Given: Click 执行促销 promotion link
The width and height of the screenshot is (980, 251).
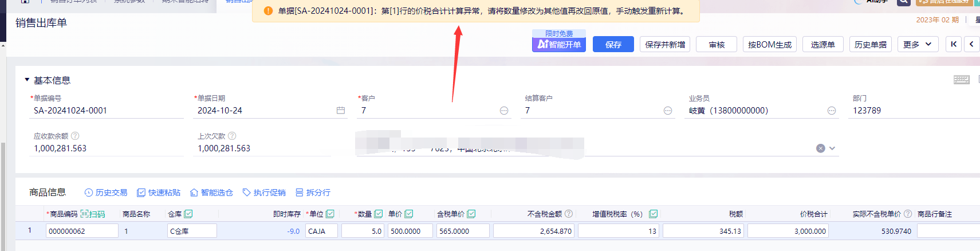Looking at the screenshot, I should (264, 193).
